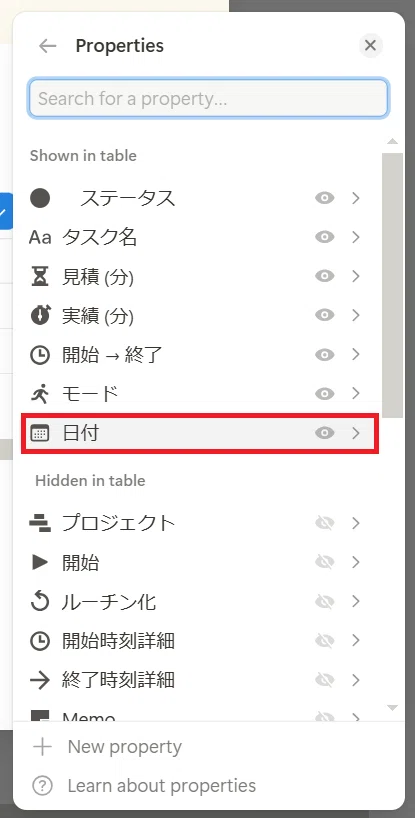The image size is (415, 818).
Task: Expand the 開始 → 終了 property chevron
Action: (x=356, y=355)
